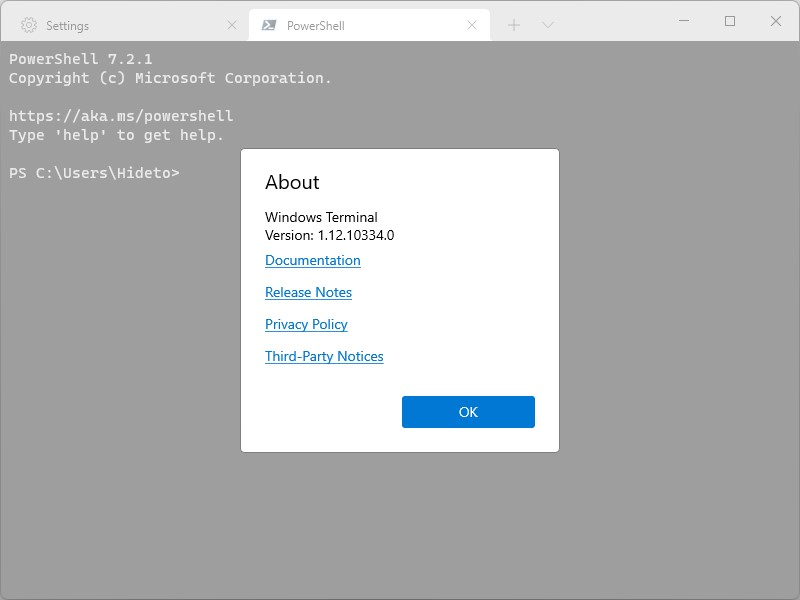
Task: Maximize the Windows Terminal window
Action: pos(729,20)
